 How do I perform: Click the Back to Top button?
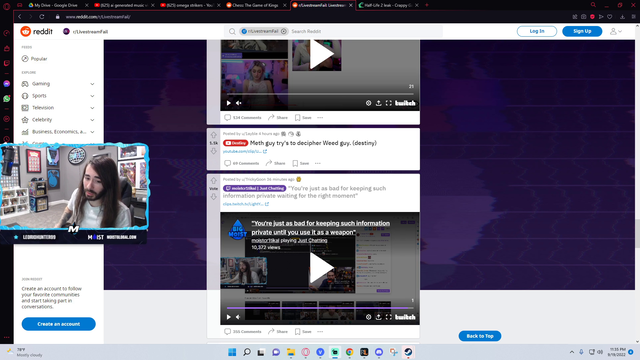click(x=480, y=336)
